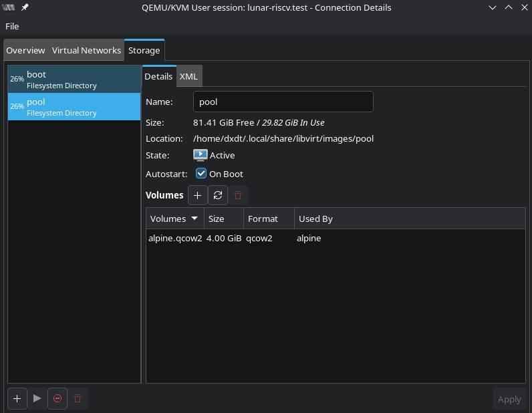Click the Size column header
Viewport: 532px width, 413px height.
pyautogui.click(x=224, y=219)
